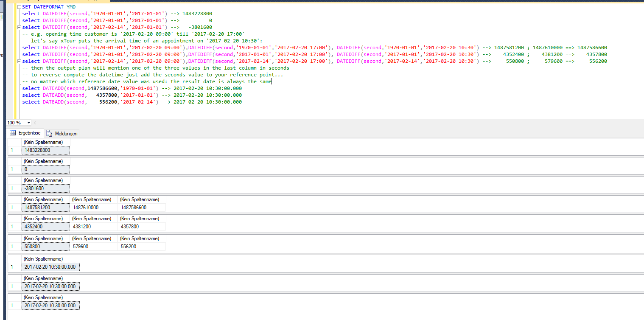Viewport: 644px width, 320px height.
Task: Open the Meldungen tab
Action: click(62, 133)
